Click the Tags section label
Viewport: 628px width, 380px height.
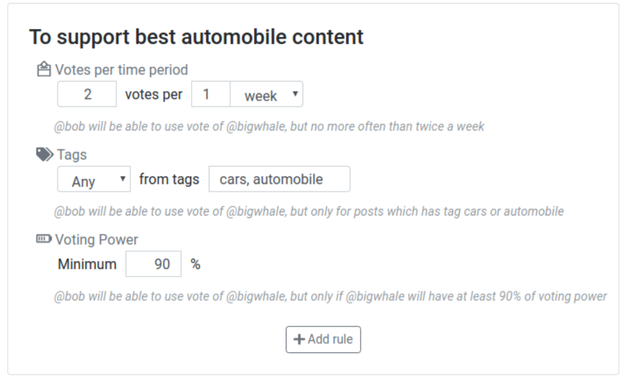(x=72, y=155)
